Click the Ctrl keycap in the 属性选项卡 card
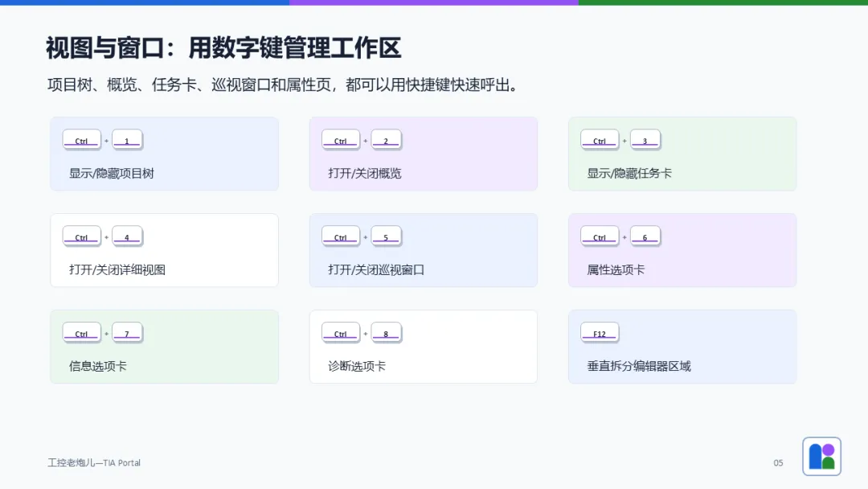Image resolution: width=868 pixels, height=489 pixels. (x=600, y=236)
